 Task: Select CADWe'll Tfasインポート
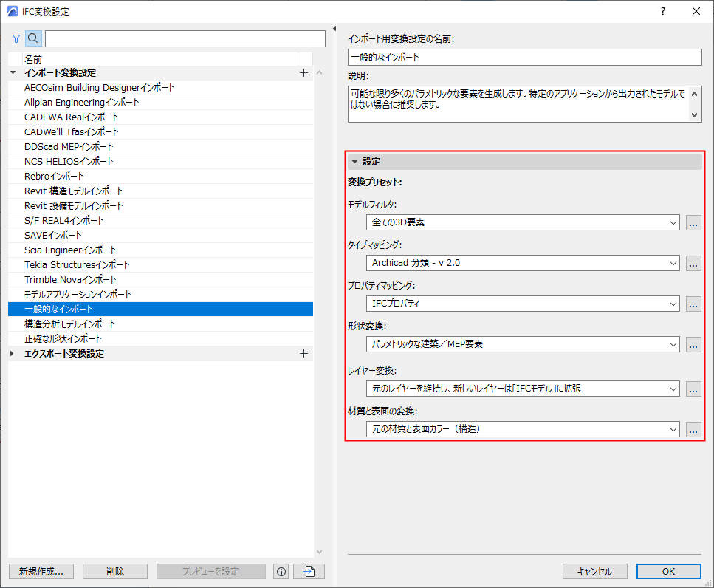point(160,132)
